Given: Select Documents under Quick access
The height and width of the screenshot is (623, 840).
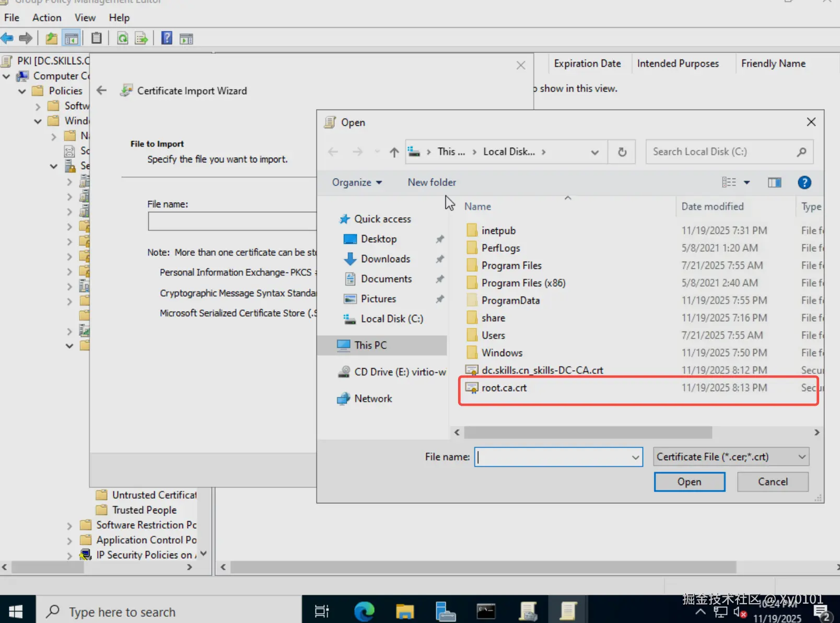Looking at the screenshot, I should coord(386,279).
